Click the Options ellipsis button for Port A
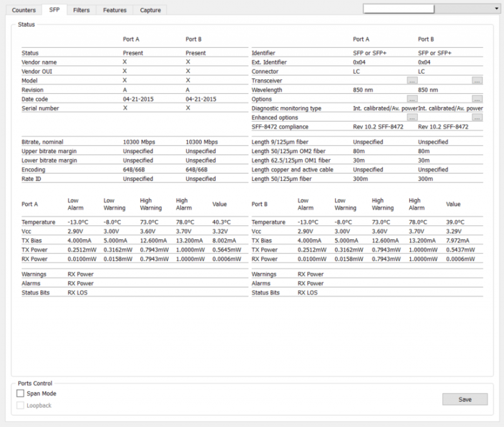Image resolution: width=504 pixels, height=427 pixels. 411,99
